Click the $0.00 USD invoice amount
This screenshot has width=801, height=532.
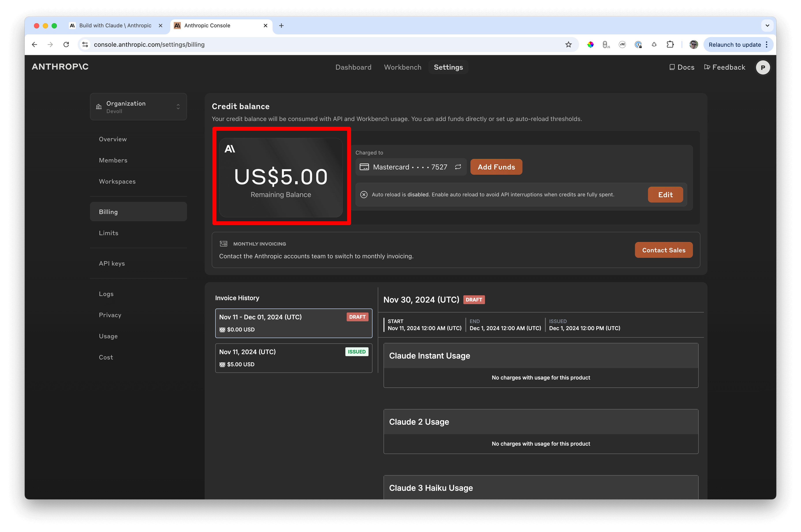pos(240,329)
